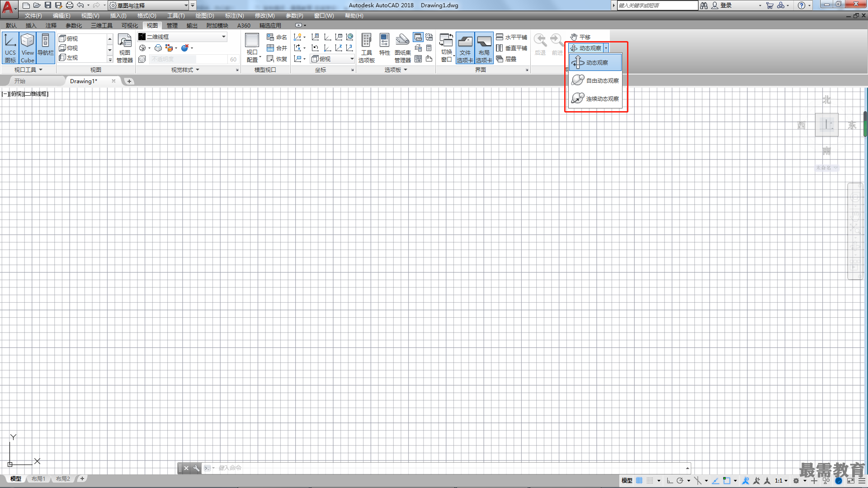Image resolution: width=868 pixels, height=488 pixels.
Task: Open the 修改(M) menu
Action: [x=264, y=16]
